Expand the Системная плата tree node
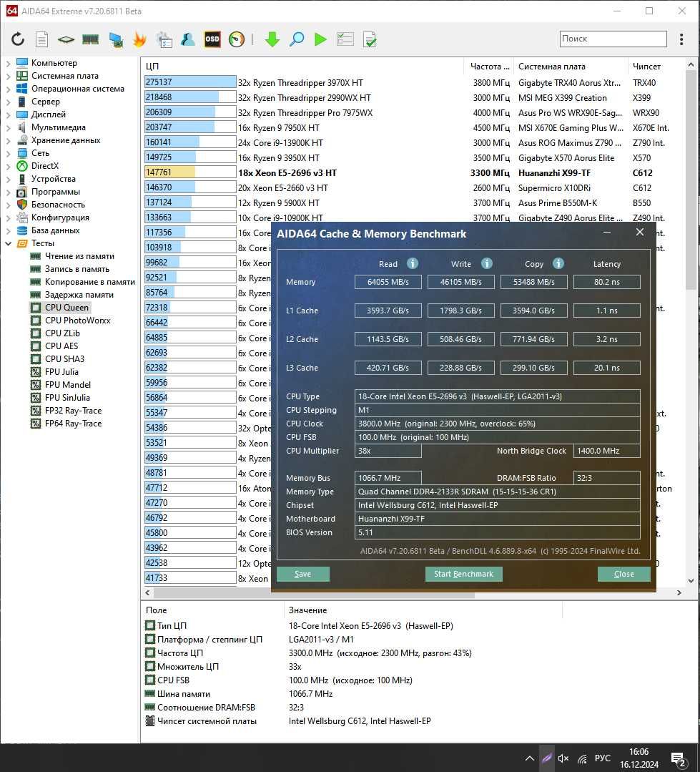The height and width of the screenshot is (772, 700). tap(8, 76)
